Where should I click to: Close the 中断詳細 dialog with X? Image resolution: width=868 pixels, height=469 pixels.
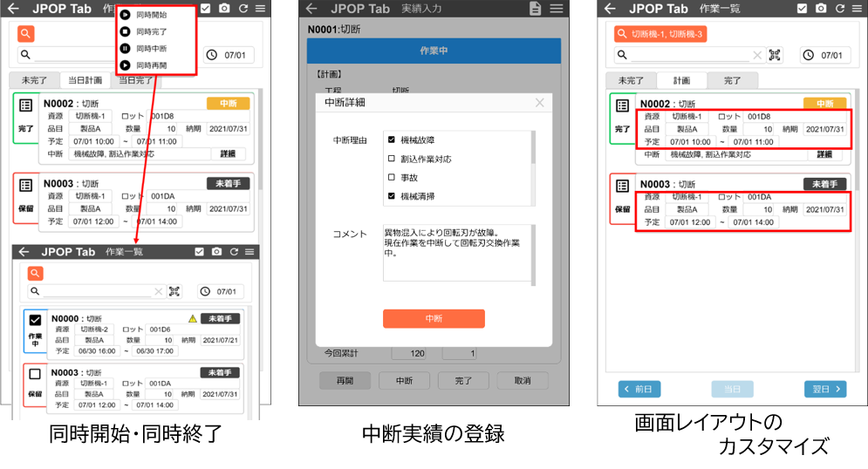click(x=539, y=103)
